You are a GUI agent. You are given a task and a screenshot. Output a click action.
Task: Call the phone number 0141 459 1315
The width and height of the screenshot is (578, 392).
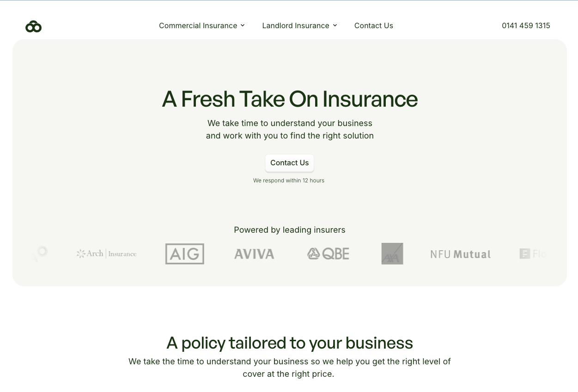pyautogui.click(x=526, y=25)
